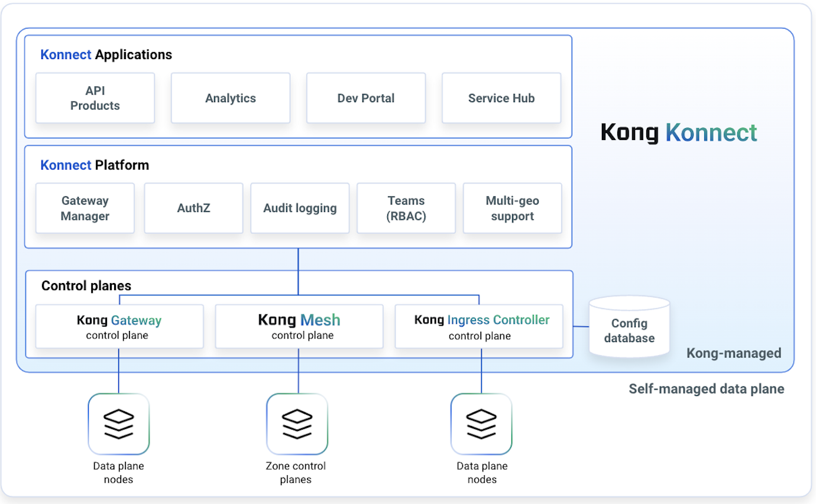The width and height of the screenshot is (816, 504).
Task: Click the Data plane nodes icon below Ingress Controller
Action: coord(481,423)
